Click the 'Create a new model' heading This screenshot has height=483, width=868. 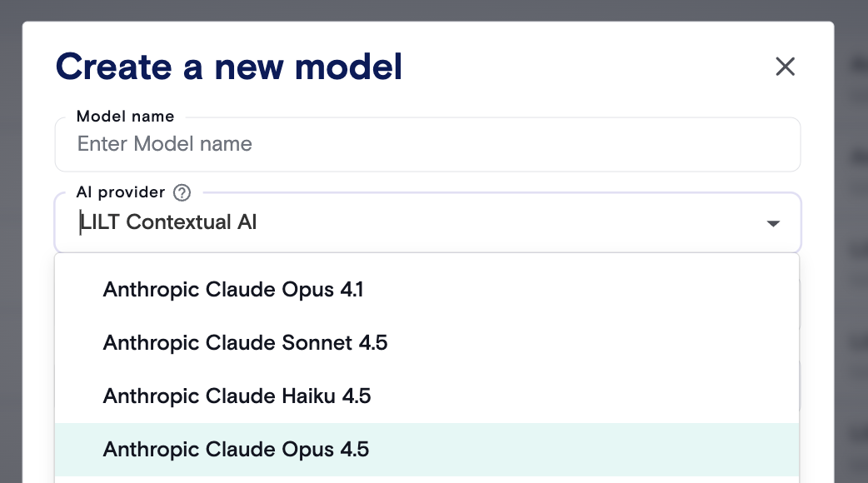click(229, 67)
